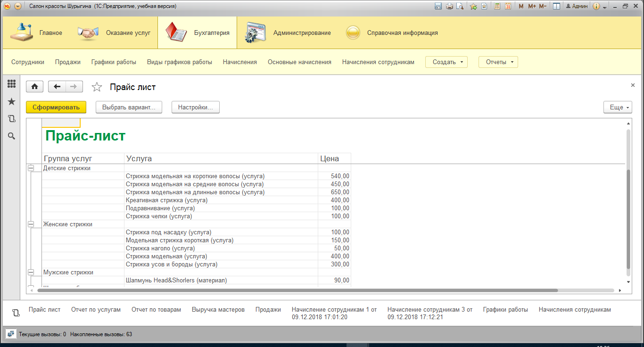This screenshot has width=644, height=347.
Task: Add Прайс лист to favorites star
Action: [97, 87]
